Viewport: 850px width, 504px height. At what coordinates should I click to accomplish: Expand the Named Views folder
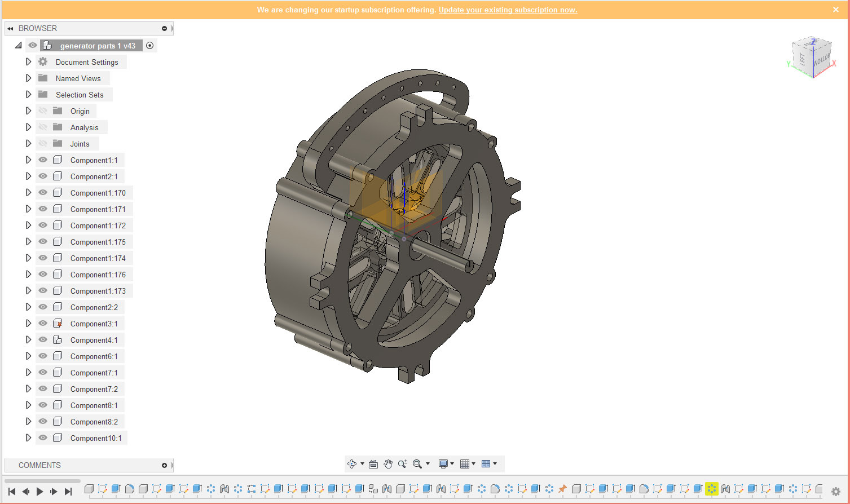click(x=28, y=78)
